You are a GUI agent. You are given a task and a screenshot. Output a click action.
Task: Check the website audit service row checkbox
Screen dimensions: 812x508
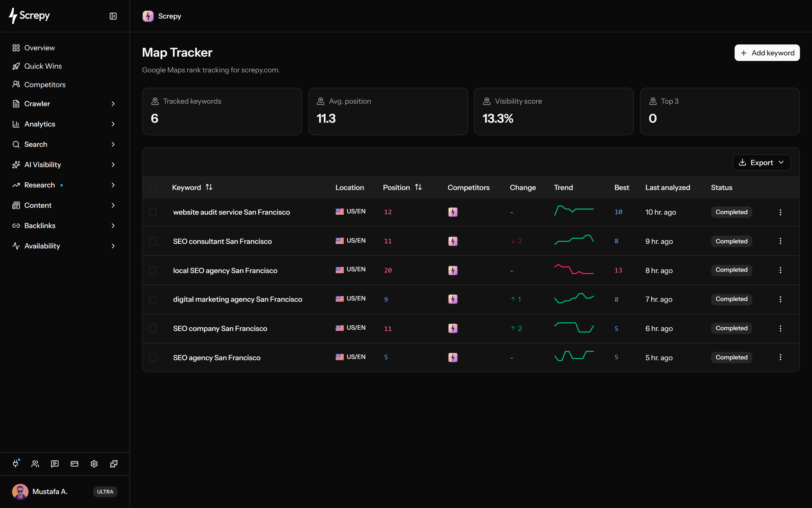tap(153, 212)
